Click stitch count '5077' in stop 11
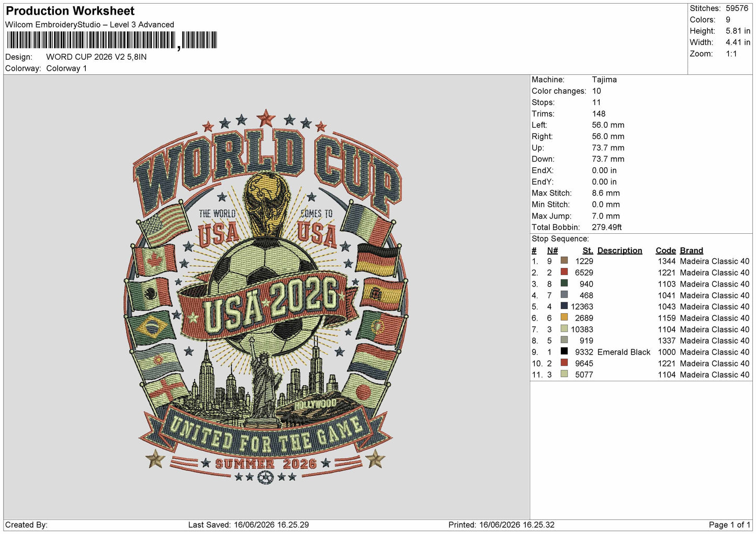 pos(584,374)
